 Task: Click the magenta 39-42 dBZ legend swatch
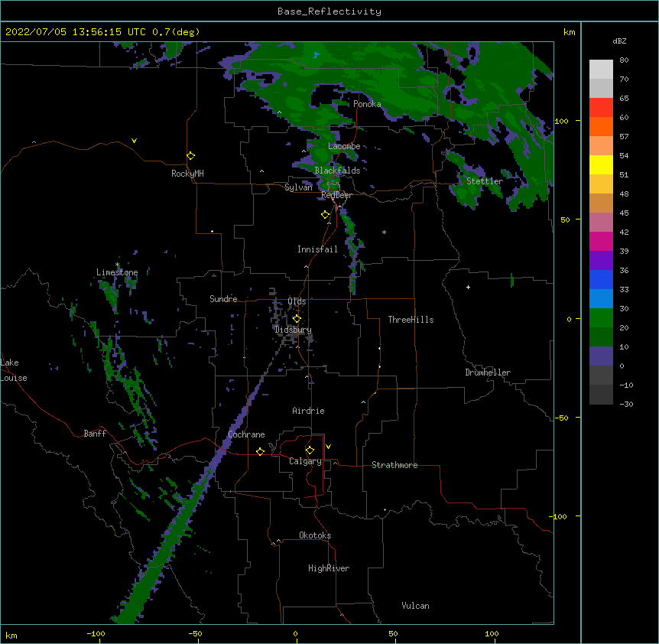tap(601, 241)
